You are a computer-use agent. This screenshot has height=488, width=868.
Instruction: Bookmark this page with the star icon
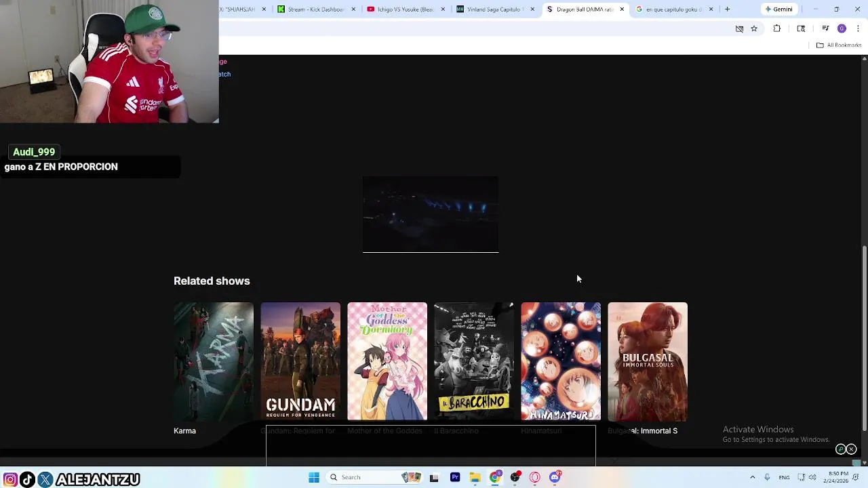click(x=754, y=28)
